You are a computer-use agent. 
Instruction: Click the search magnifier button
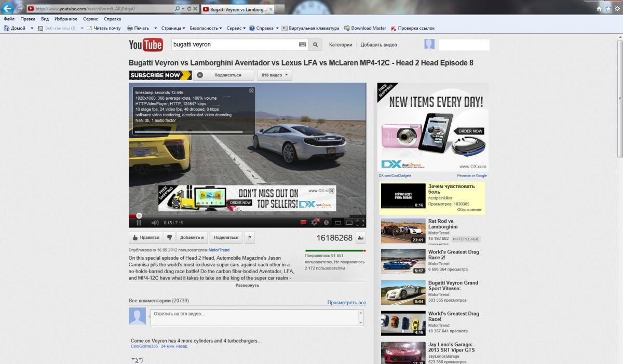(x=315, y=45)
